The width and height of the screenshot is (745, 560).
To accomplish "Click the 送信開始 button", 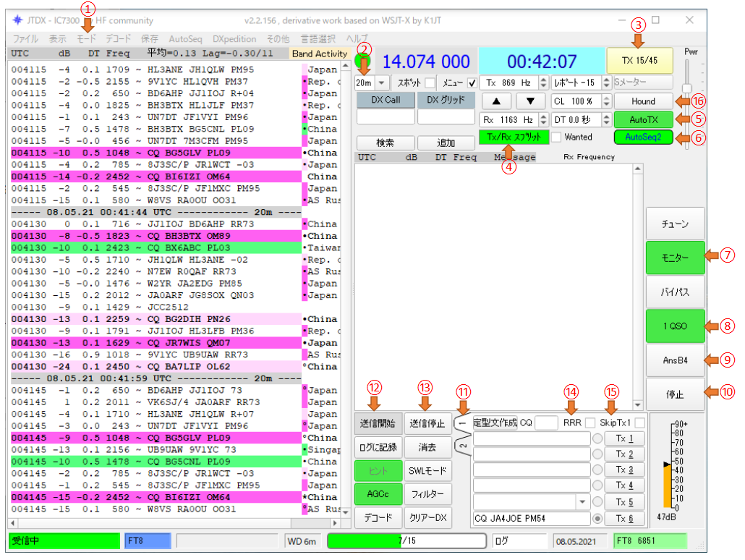I will tap(378, 423).
